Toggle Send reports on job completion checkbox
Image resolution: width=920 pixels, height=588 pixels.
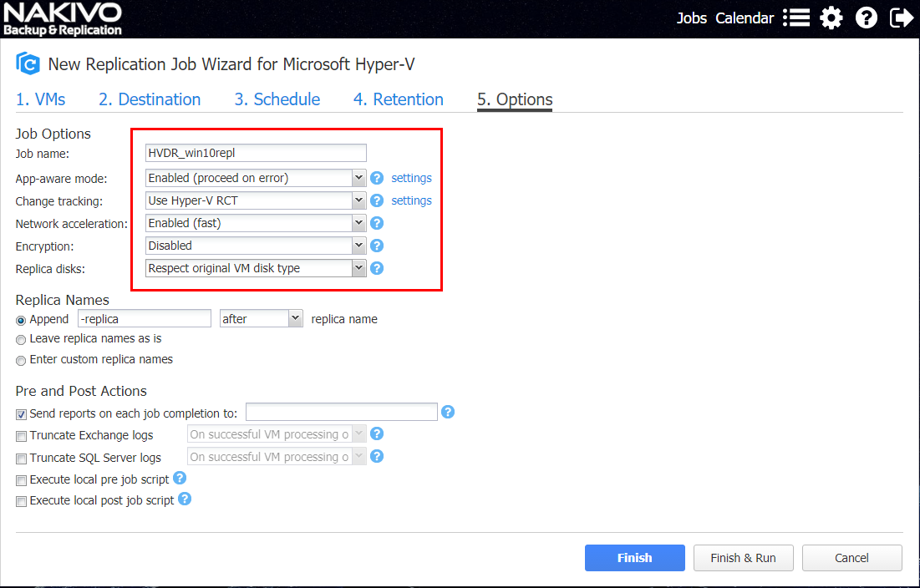tap(21, 413)
